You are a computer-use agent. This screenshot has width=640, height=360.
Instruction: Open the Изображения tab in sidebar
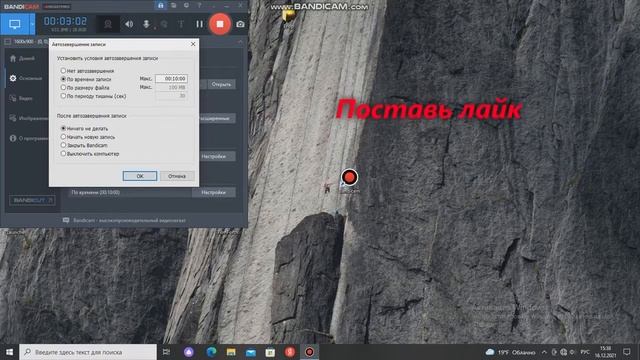point(29,118)
